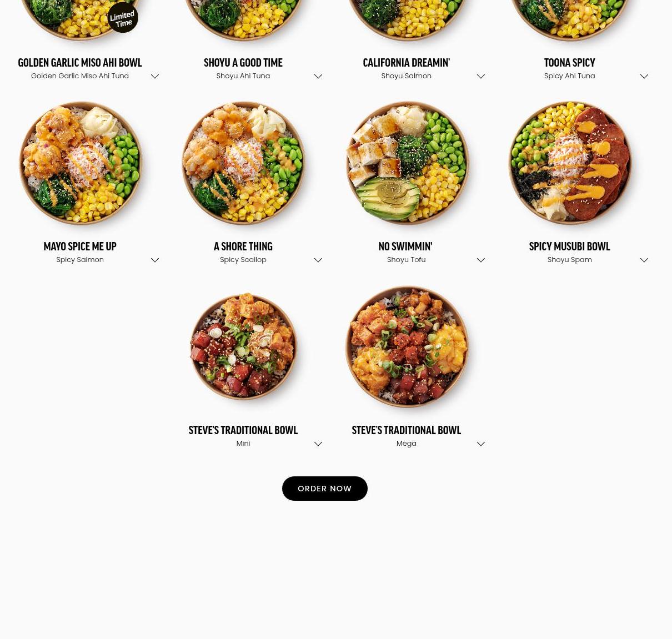Open Steve's Traditional Bowl Mini image
This screenshot has width=672, height=639.
coord(244,346)
